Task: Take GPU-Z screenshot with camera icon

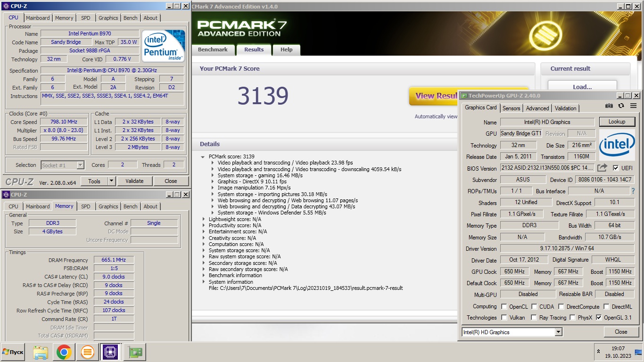Action: pyautogui.click(x=609, y=106)
